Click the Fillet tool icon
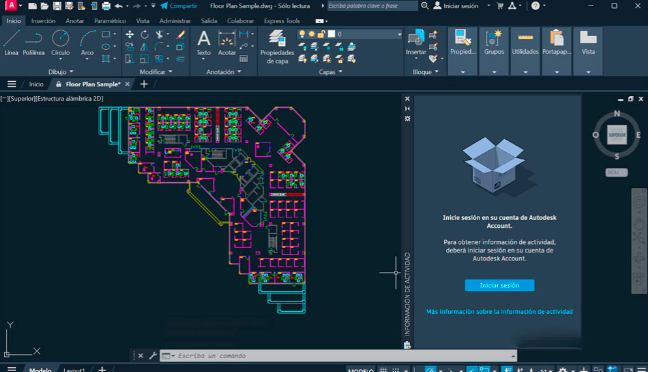This screenshot has width=648, height=372. click(159, 47)
